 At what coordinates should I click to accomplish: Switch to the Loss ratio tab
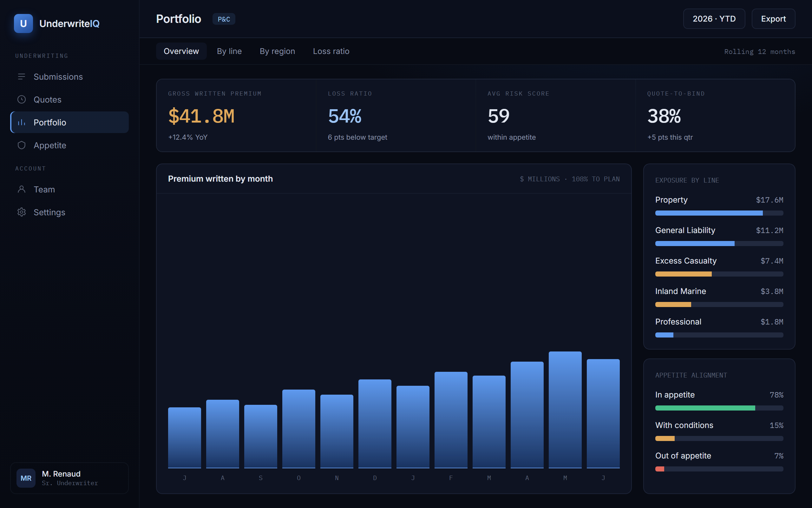click(331, 51)
